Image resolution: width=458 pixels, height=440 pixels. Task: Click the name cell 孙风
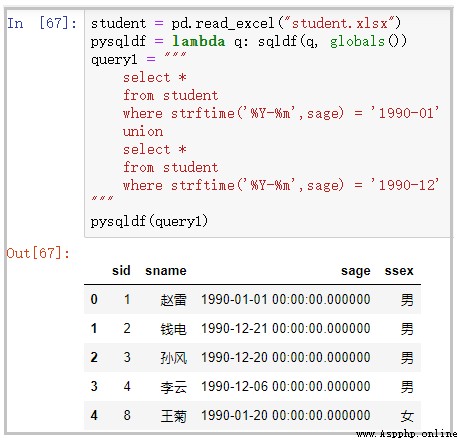click(x=173, y=357)
